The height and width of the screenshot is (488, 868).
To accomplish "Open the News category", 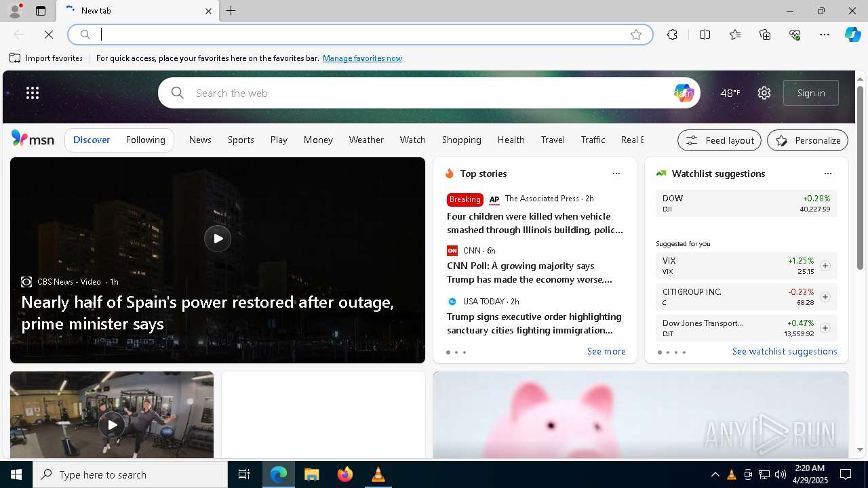I will click(x=200, y=140).
